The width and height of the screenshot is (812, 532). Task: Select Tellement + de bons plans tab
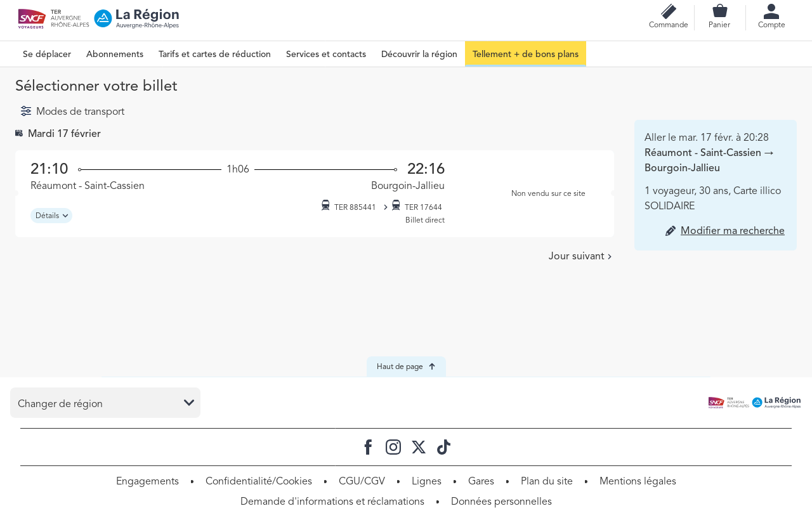click(525, 54)
